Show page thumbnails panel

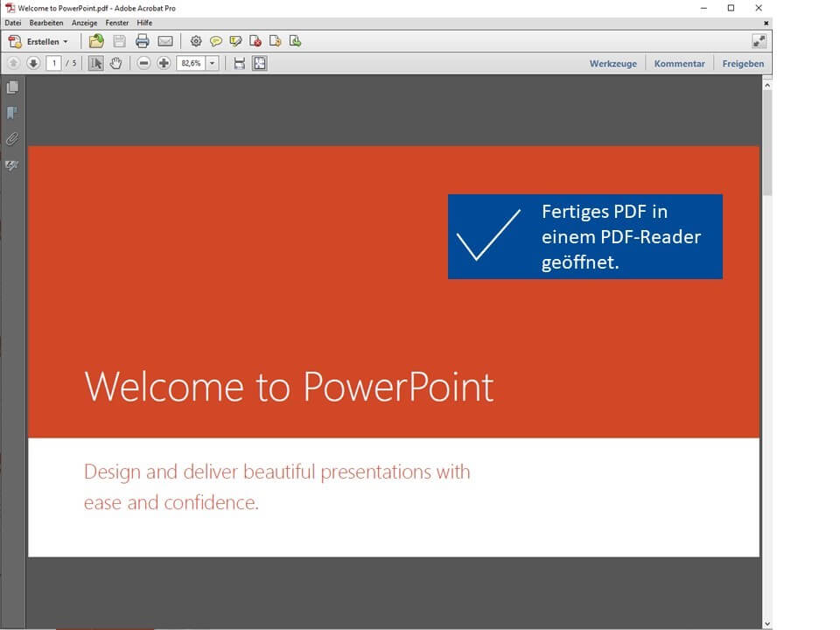[12, 87]
